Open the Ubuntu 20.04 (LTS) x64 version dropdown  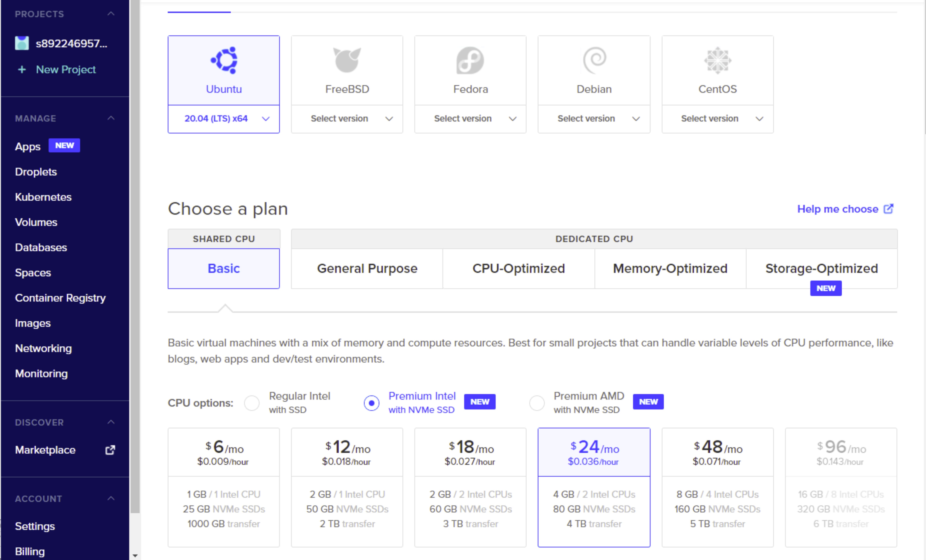224,119
